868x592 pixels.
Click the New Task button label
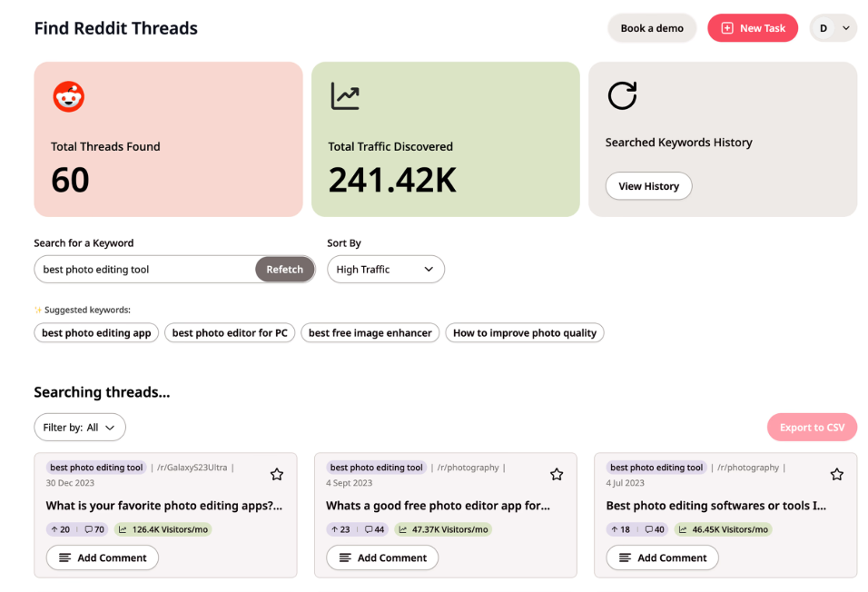coord(763,28)
